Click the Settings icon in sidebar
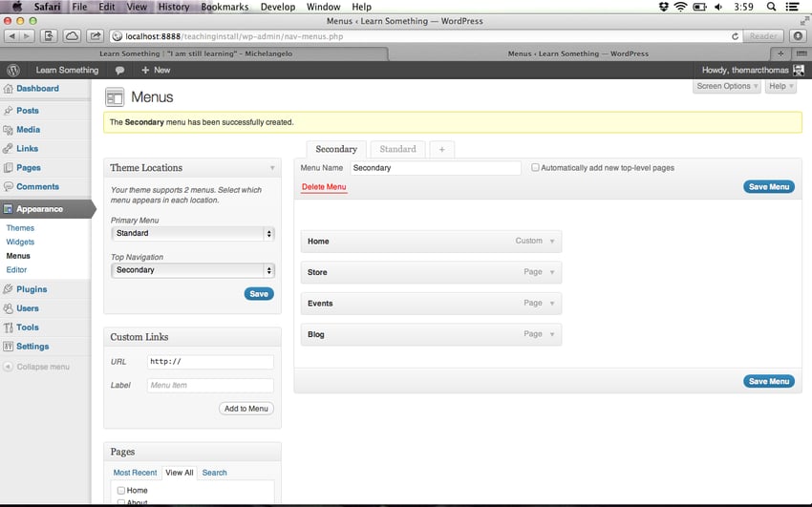The image size is (812, 507). pyautogui.click(x=8, y=347)
